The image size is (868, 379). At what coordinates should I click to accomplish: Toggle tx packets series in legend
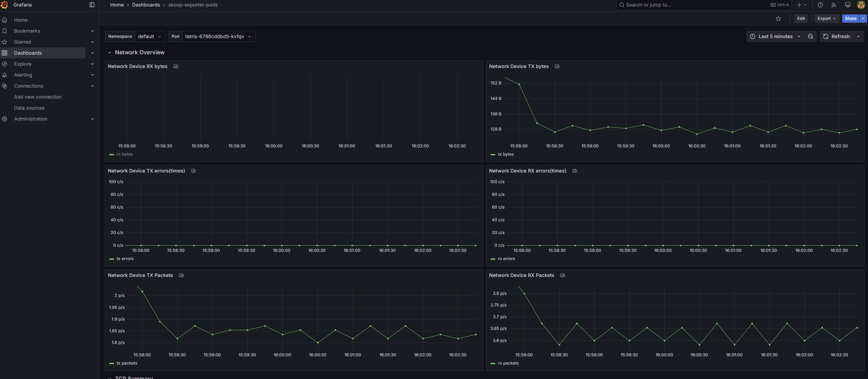(x=127, y=363)
